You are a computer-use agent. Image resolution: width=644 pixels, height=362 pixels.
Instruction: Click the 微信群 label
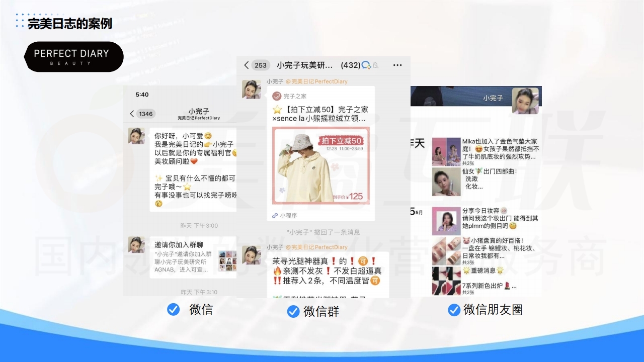point(321,312)
